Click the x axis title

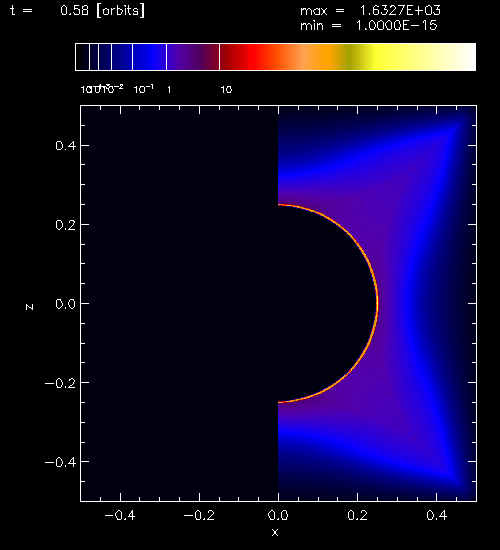(x=275, y=532)
